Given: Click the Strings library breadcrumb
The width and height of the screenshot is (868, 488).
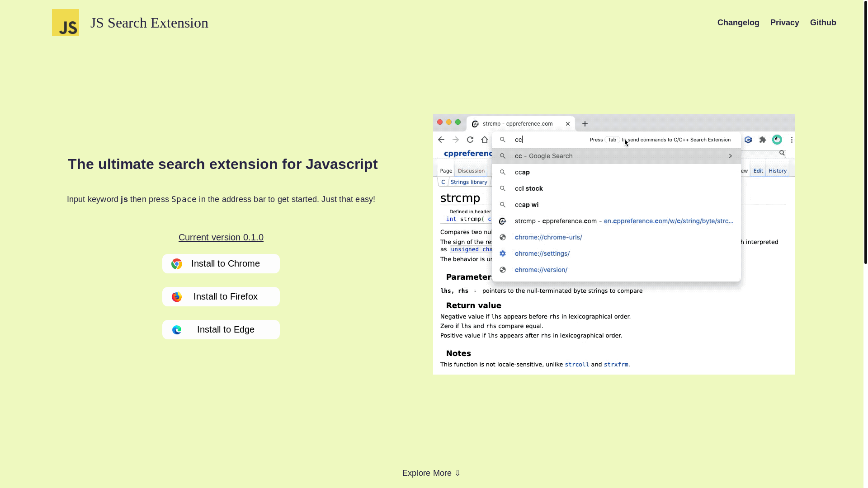Looking at the screenshot, I should click(x=469, y=182).
